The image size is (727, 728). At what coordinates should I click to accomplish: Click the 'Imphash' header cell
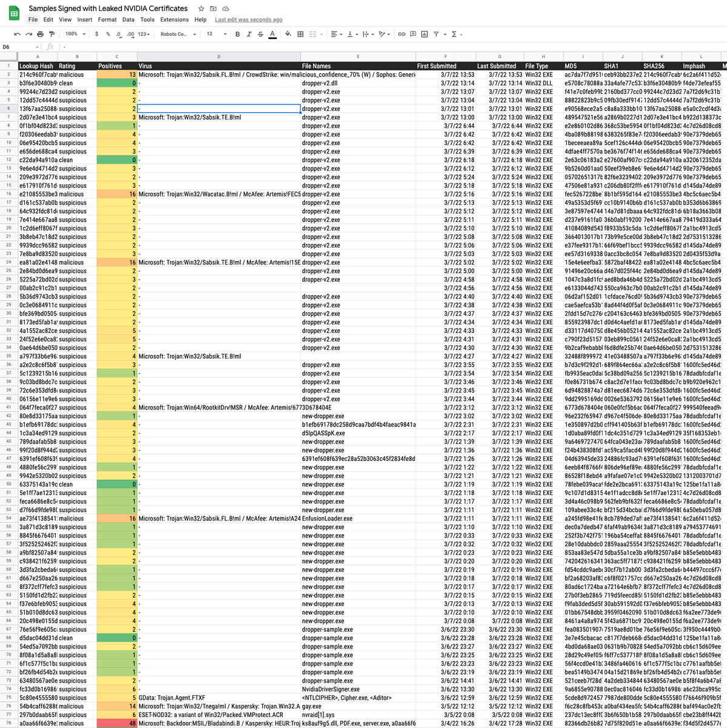tap(701, 66)
